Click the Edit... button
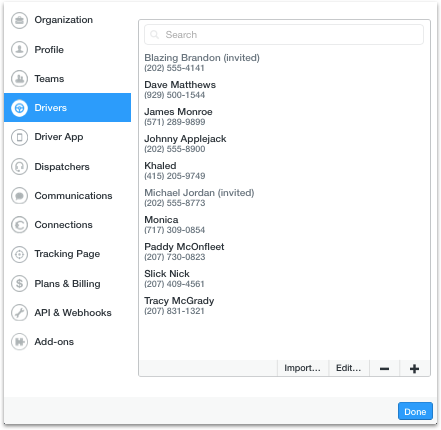This screenshot has height=430, width=441. (x=349, y=368)
